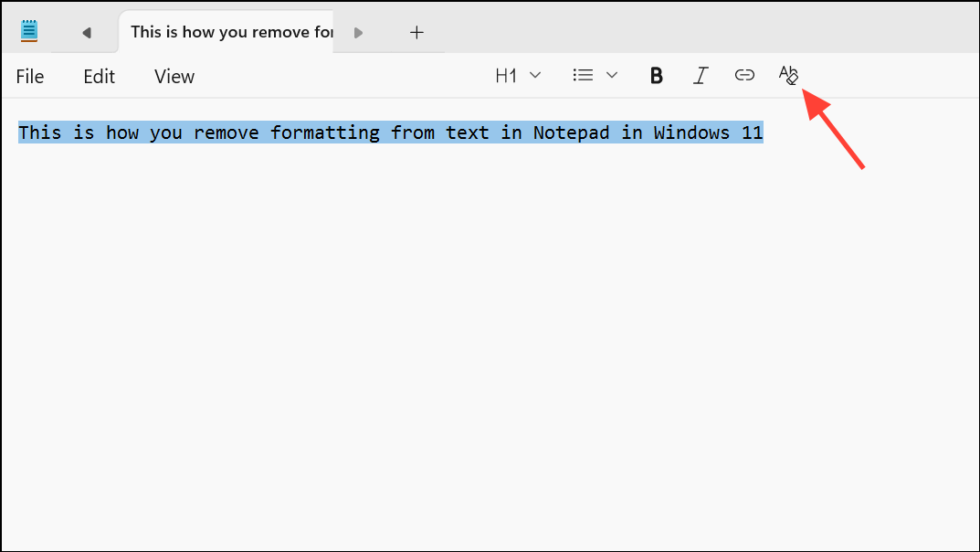Click the highlighted sentence in the document
980x552 pixels.
click(390, 133)
